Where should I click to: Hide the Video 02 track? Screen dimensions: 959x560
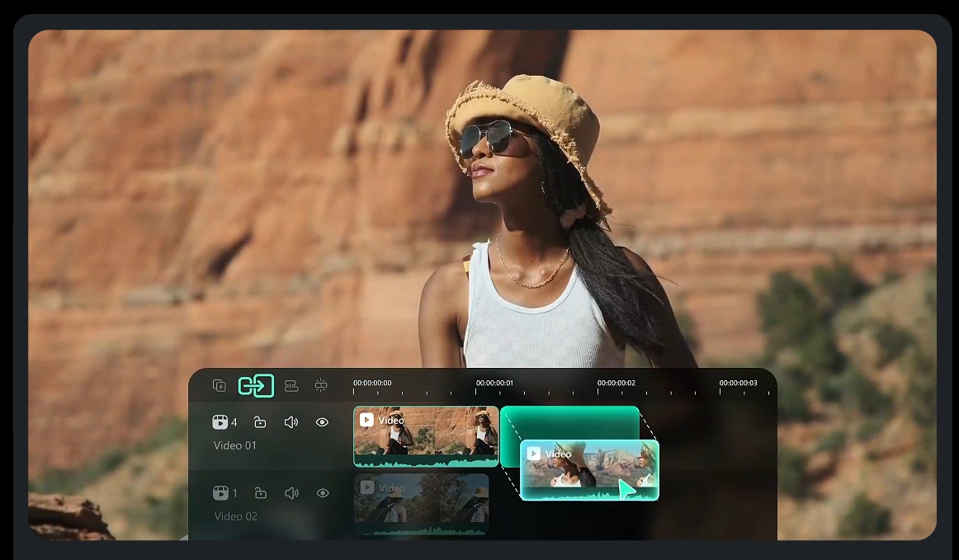pyautogui.click(x=323, y=492)
